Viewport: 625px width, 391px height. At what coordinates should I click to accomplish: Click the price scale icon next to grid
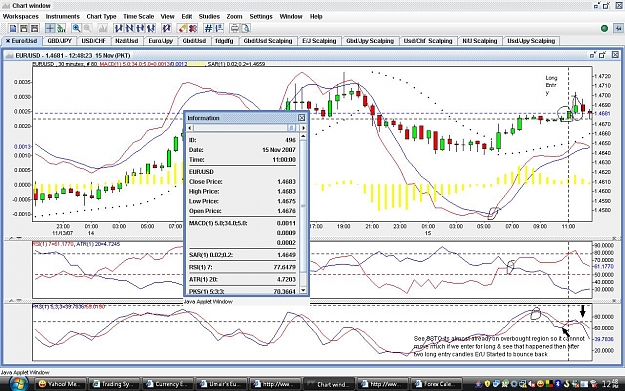coord(219,28)
